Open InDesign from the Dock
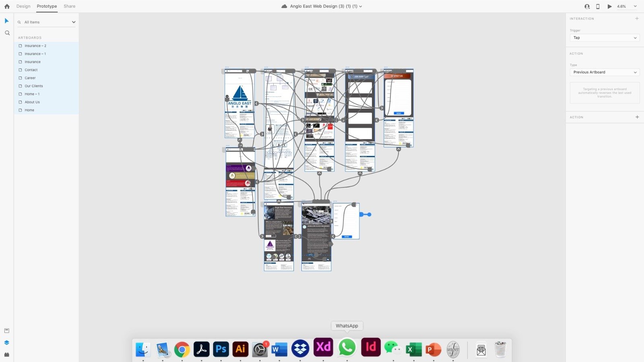The height and width of the screenshot is (362, 644). [371, 347]
